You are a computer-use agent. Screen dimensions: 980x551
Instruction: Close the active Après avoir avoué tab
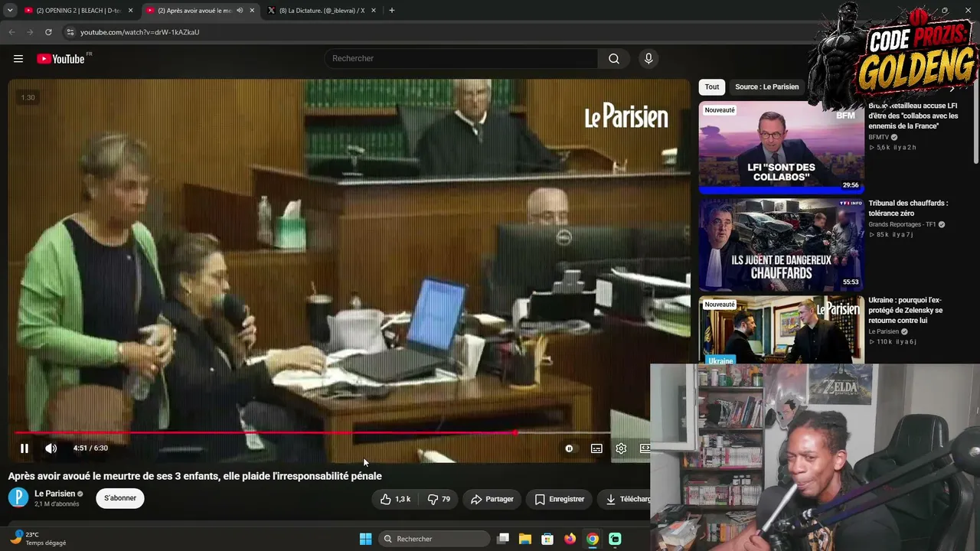(252, 11)
